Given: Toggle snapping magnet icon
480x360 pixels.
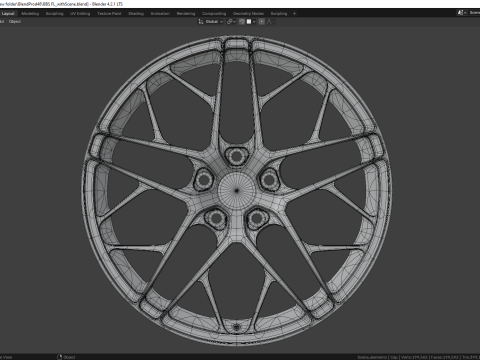Looking at the screenshot, I should point(242,22).
